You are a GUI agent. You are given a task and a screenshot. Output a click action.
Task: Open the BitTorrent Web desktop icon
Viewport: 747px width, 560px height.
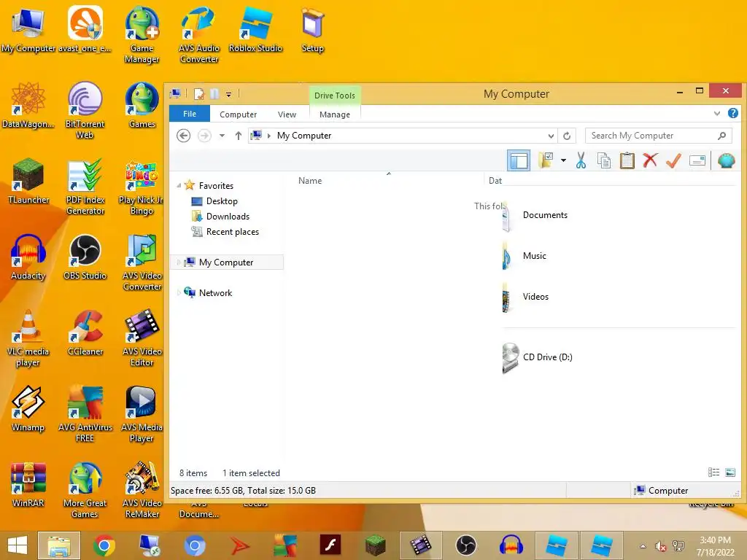[x=85, y=111]
